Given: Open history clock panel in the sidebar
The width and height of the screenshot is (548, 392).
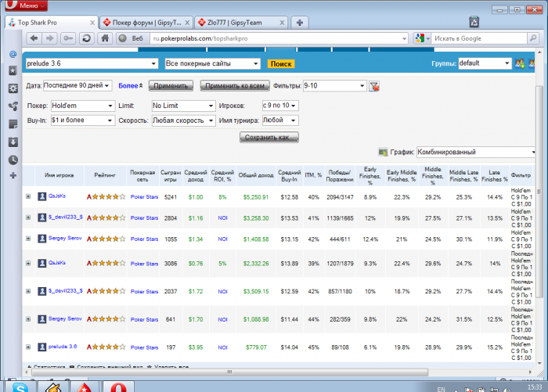Looking at the screenshot, I should pyautogui.click(x=13, y=160).
